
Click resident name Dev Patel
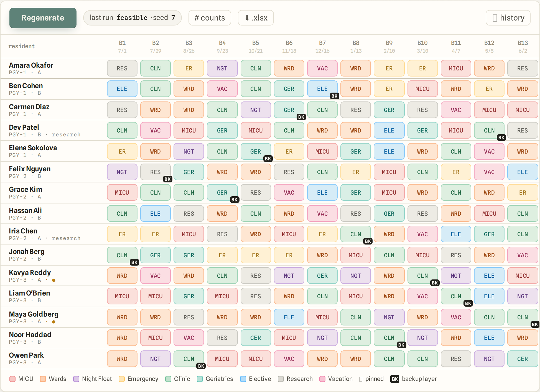[x=24, y=128]
